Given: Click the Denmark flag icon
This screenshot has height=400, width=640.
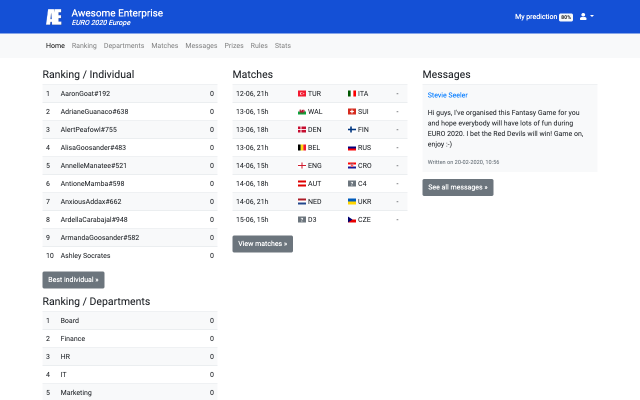Looking at the screenshot, I should pos(302,129).
